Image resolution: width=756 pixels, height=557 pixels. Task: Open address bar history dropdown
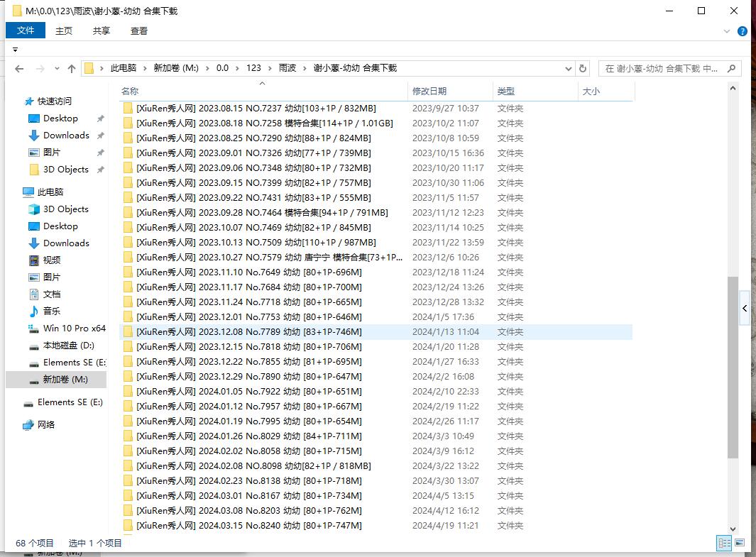coord(569,69)
